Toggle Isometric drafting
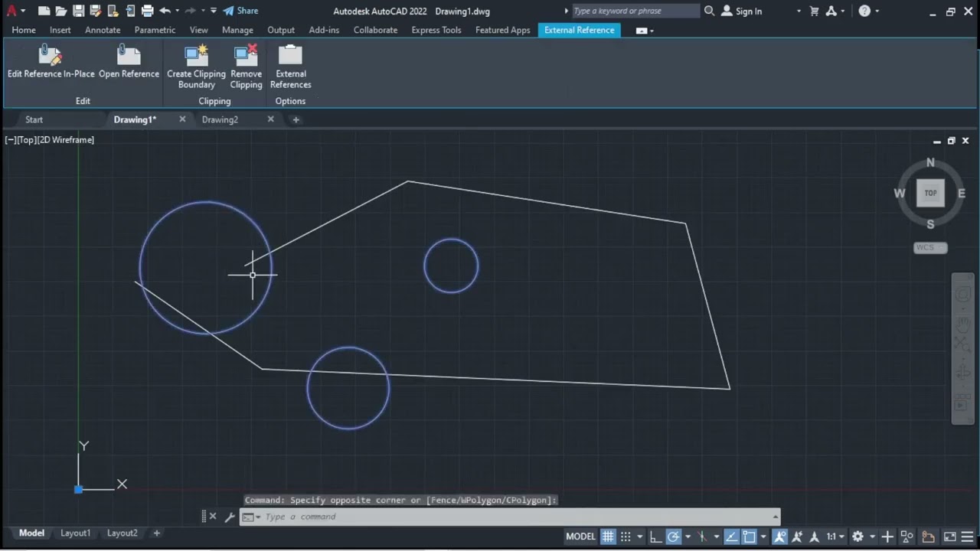980x551 pixels. (x=702, y=536)
